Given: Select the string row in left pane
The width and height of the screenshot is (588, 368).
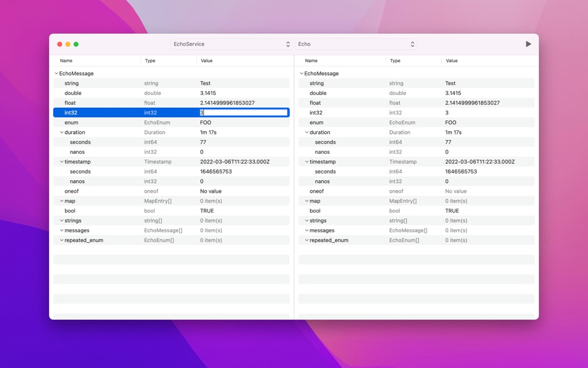Looking at the screenshot, I should click(171, 84).
